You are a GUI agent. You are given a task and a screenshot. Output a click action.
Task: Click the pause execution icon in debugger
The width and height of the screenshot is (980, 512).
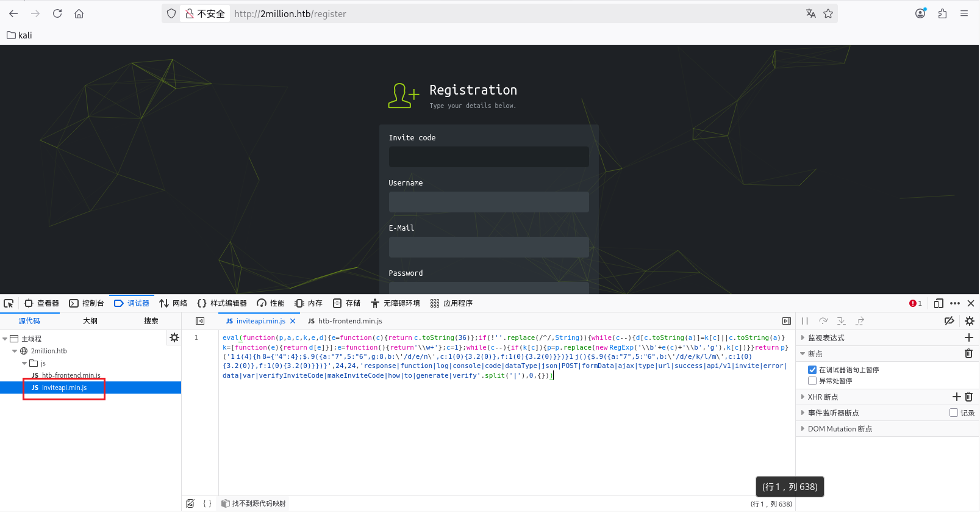(x=805, y=321)
